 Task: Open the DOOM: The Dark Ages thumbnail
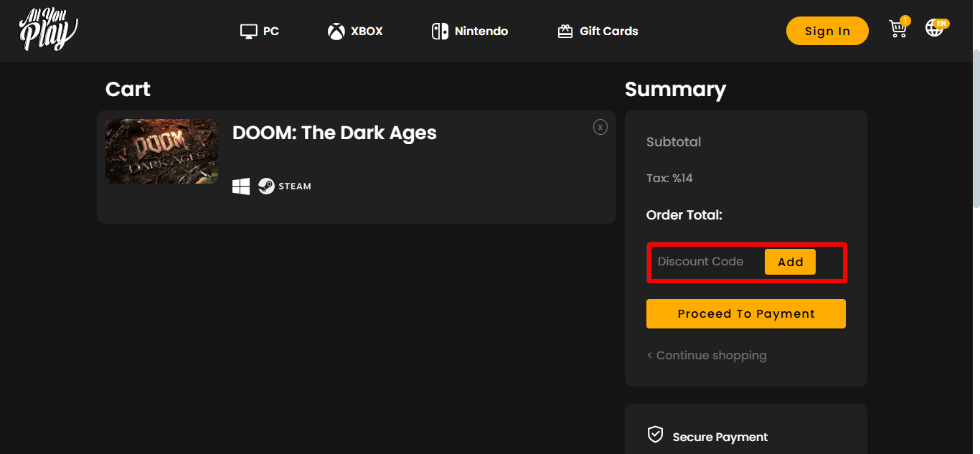[x=161, y=151]
